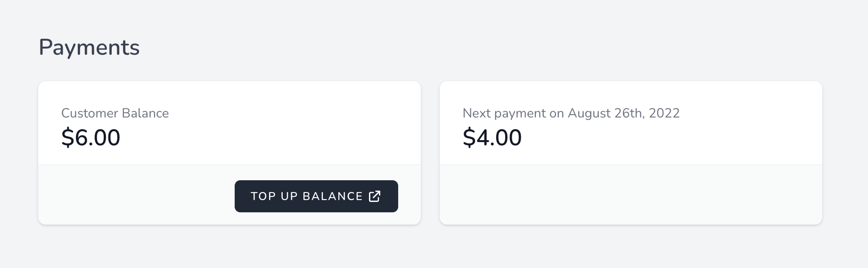This screenshot has width=868, height=268.
Task: Click the external link icon on Top Up Balance
Action: click(375, 196)
